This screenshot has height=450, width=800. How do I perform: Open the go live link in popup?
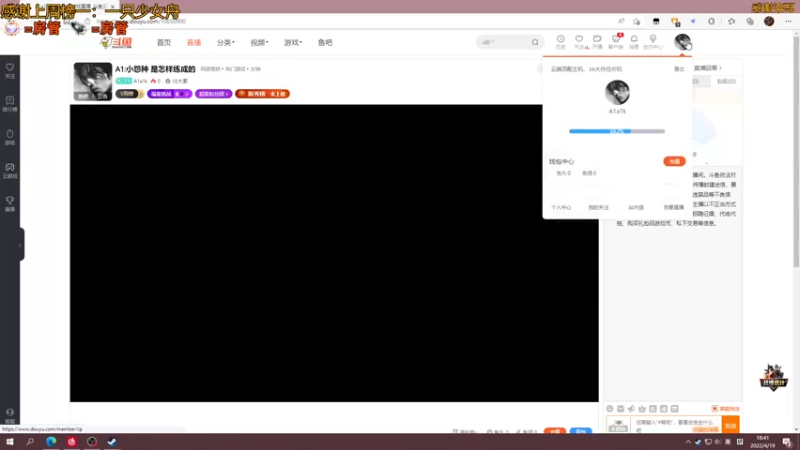click(x=673, y=208)
